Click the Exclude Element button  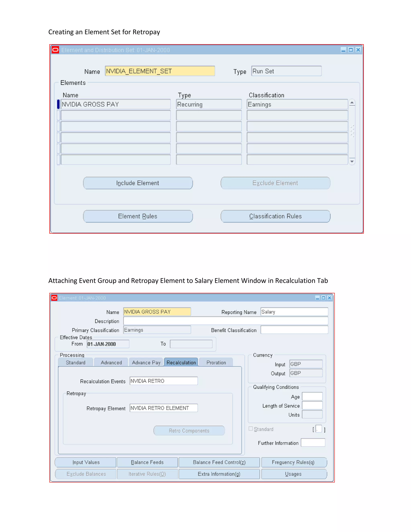tap(275, 183)
